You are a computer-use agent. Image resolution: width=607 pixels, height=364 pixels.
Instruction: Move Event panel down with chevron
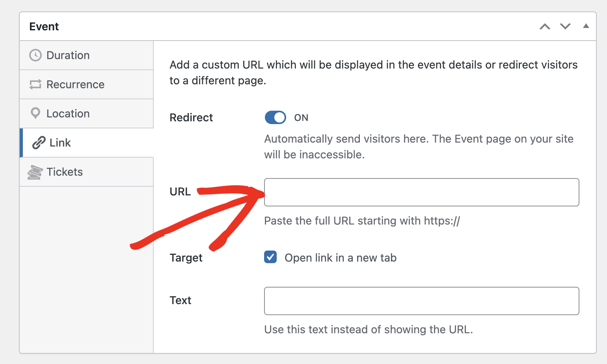coord(565,26)
